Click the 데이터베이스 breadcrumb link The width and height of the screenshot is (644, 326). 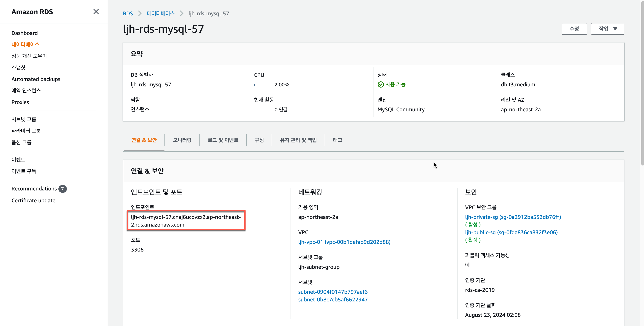click(160, 13)
